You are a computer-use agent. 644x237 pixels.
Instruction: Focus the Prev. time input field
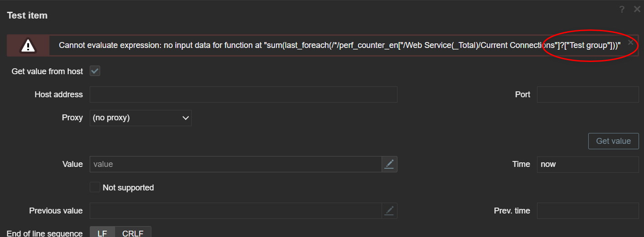587,211
